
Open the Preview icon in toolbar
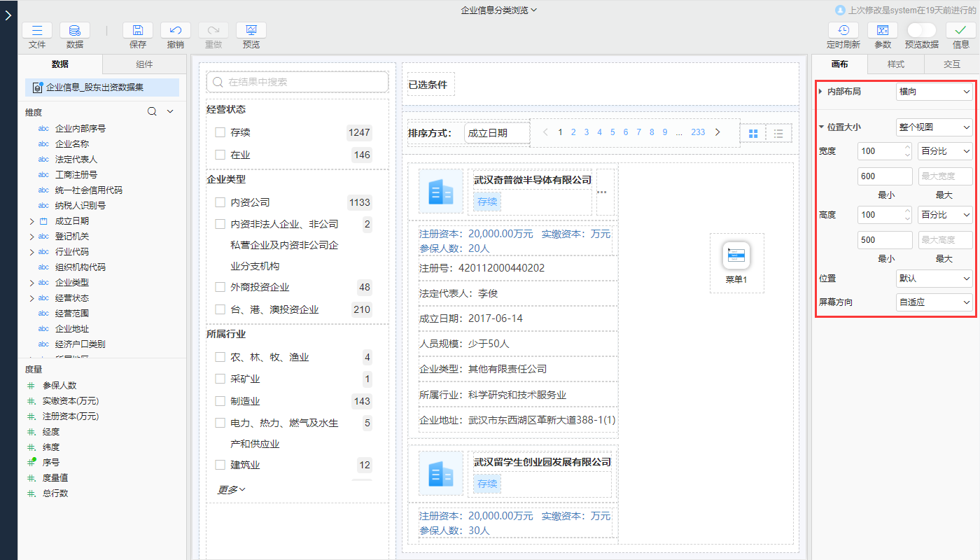coord(251,31)
